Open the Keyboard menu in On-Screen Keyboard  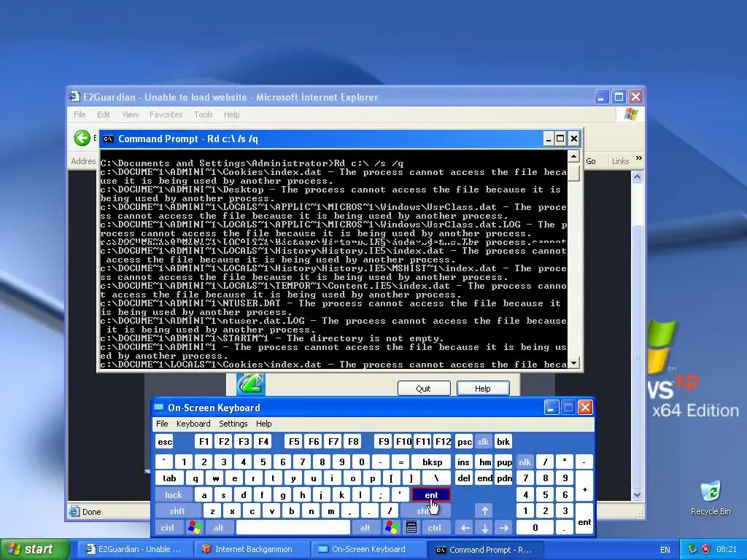click(193, 424)
